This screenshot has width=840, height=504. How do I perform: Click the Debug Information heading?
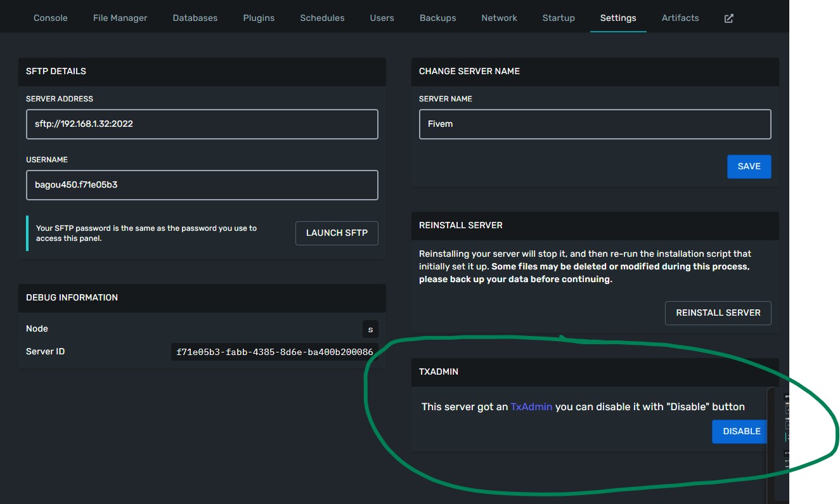72,297
